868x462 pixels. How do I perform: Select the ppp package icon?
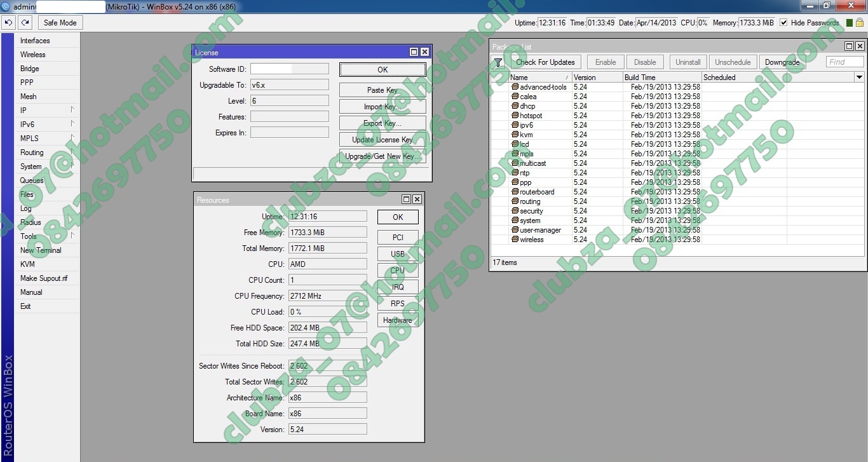tap(515, 182)
